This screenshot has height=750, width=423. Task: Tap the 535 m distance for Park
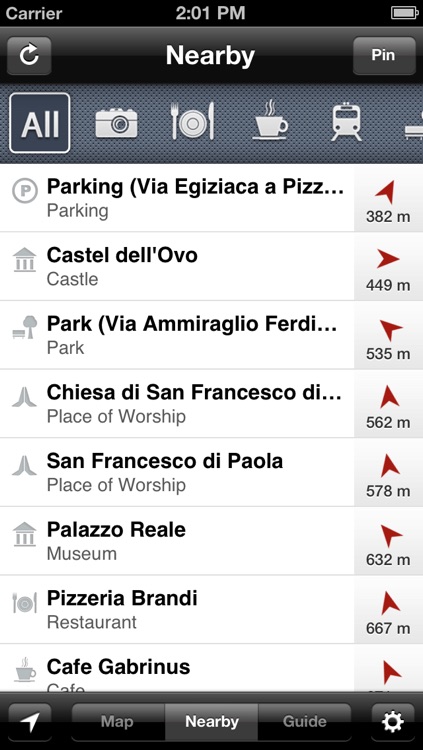[x=388, y=354]
